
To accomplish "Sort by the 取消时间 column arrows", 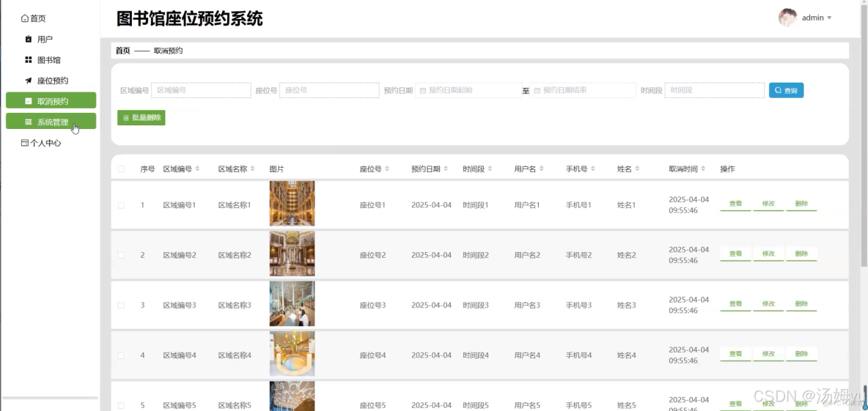I will (x=703, y=169).
